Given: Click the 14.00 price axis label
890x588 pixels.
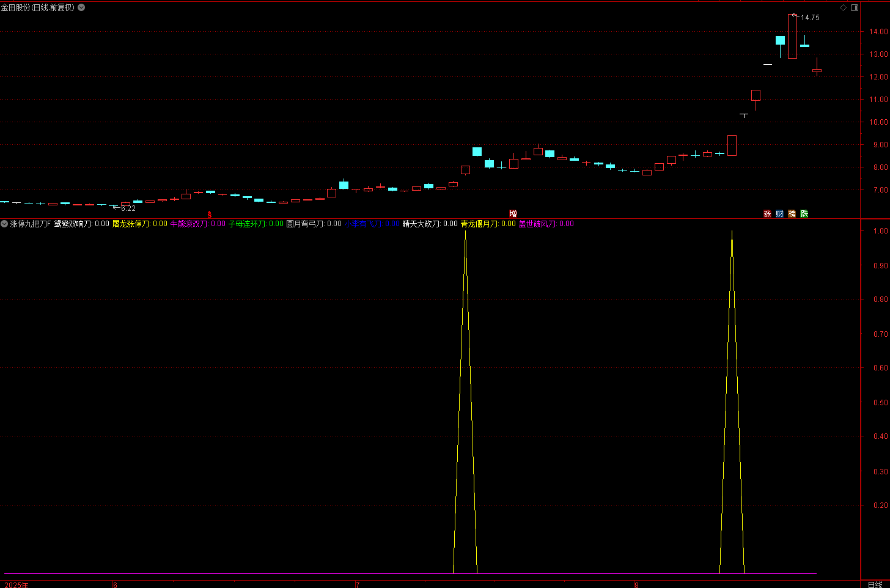Looking at the screenshot, I should 880,32.
